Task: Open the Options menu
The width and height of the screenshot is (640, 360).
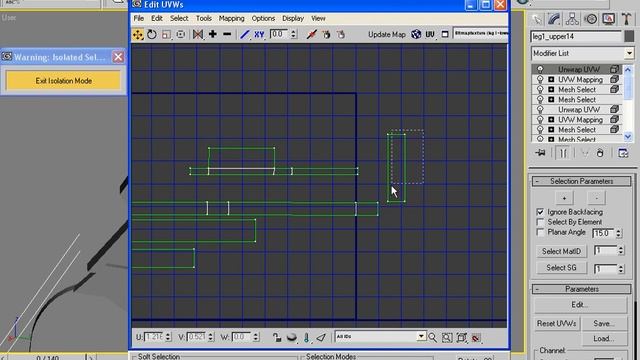Action: (263, 18)
